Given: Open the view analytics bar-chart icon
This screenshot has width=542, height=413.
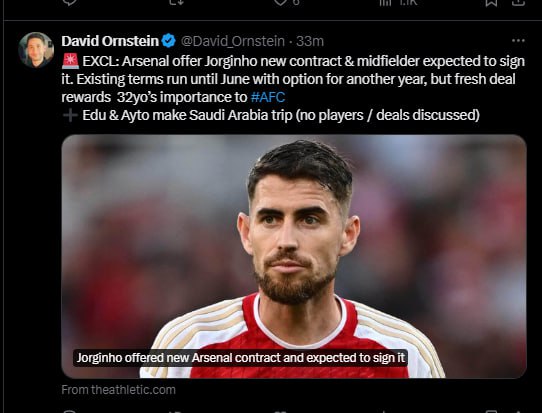Looking at the screenshot, I should (x=385, y=2).
